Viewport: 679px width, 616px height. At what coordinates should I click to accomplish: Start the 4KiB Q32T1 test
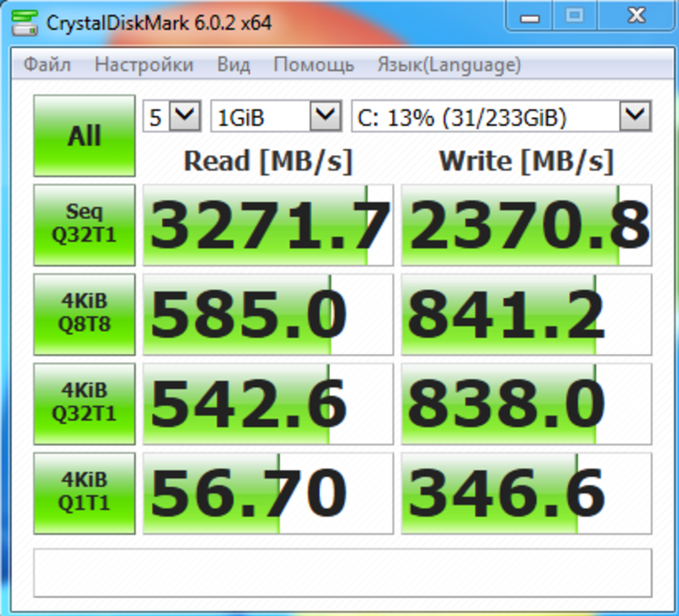tap(84, 403)
